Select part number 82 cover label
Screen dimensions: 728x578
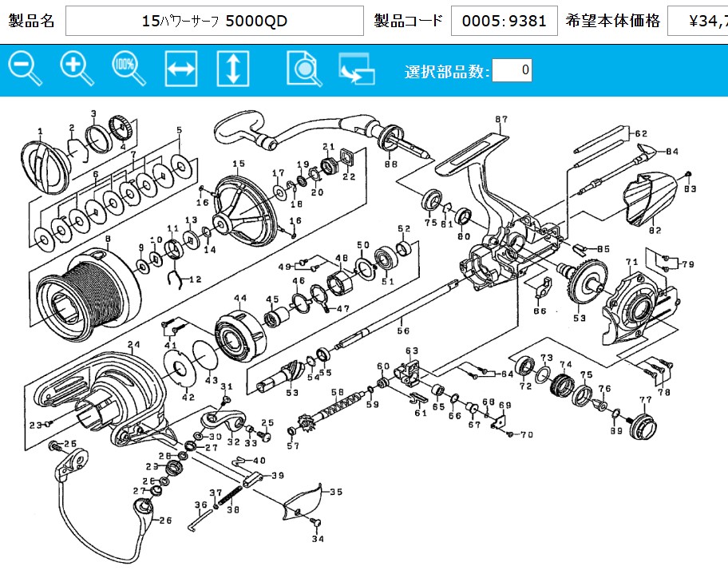655,230
